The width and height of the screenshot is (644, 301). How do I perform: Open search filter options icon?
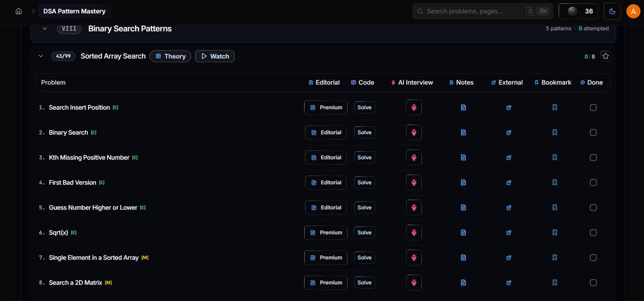[531, 11]
